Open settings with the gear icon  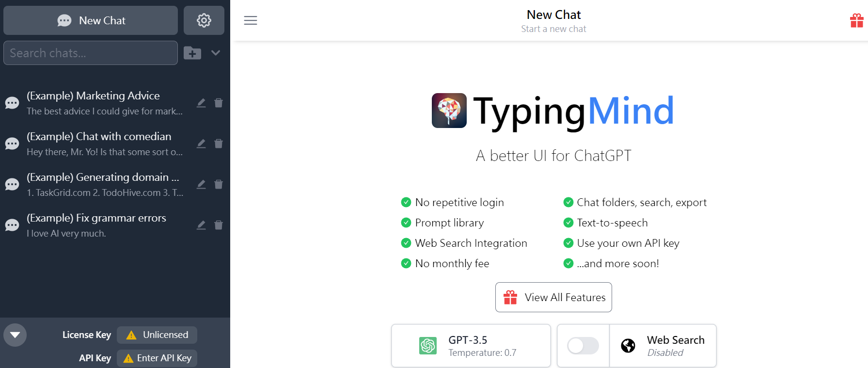(x=204, y=20)
